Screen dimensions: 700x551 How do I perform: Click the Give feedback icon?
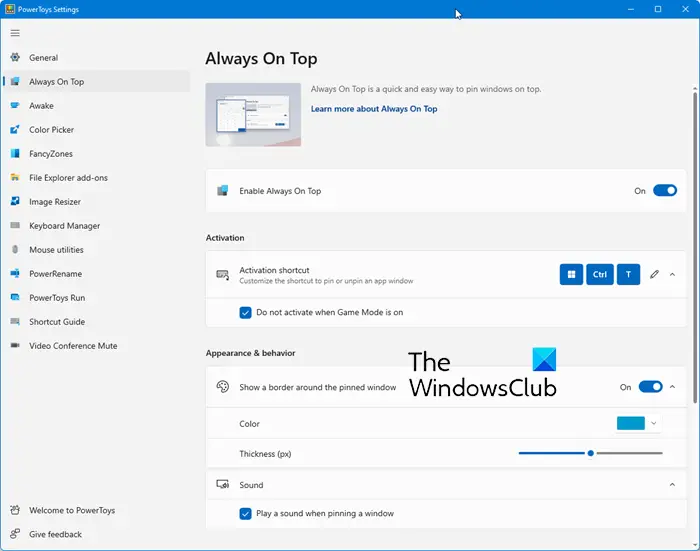point(15,534)
